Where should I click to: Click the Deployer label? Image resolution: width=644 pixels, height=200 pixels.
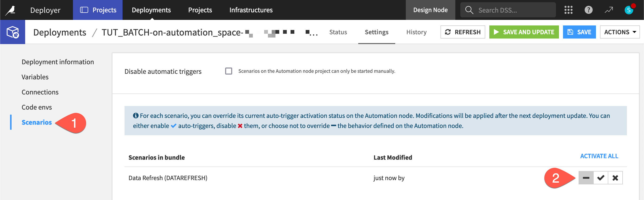[45, 10]
